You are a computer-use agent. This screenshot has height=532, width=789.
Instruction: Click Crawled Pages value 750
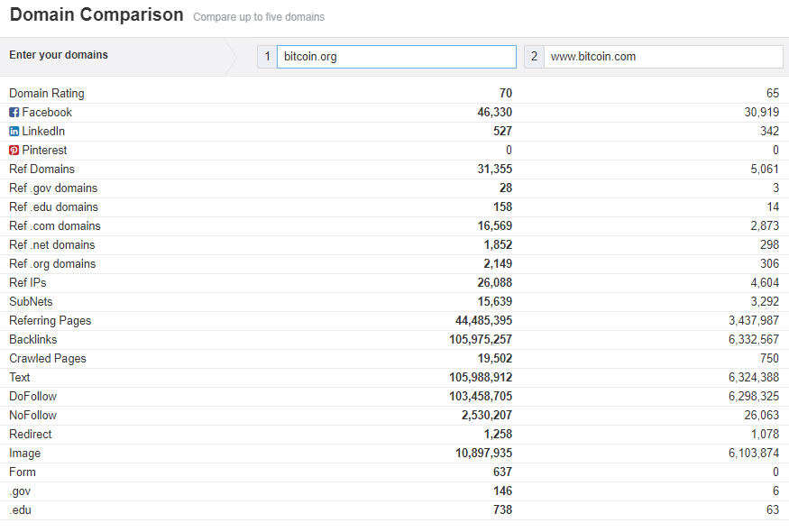point(769,358)
